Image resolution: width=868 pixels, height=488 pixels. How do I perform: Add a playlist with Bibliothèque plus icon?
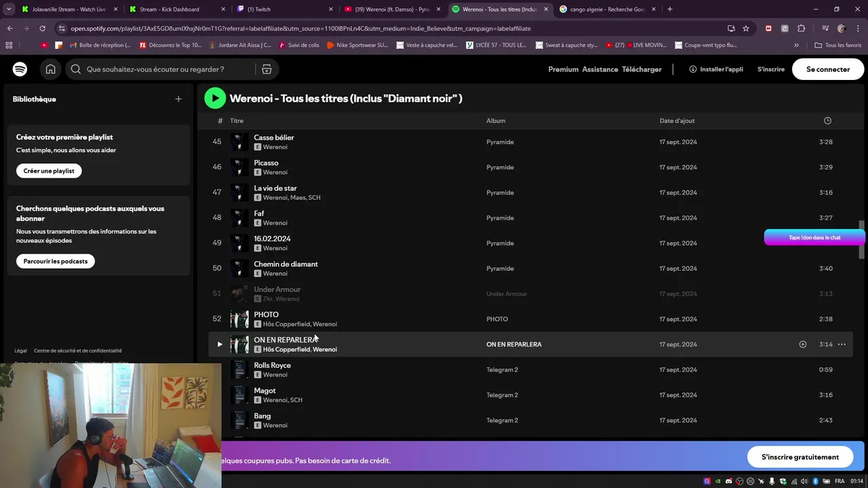pyautogui.click(x=178, y=99)
